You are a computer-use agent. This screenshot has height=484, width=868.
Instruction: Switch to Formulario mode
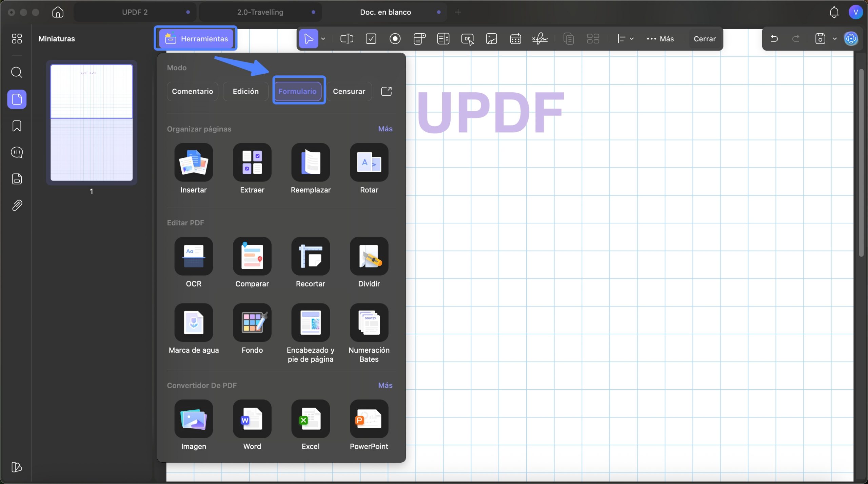297,91
